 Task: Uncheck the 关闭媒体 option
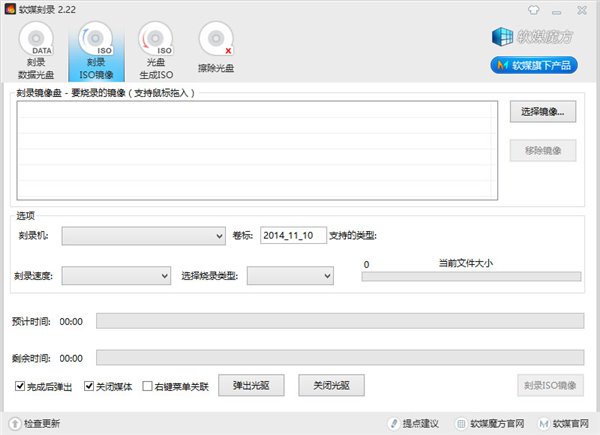point(89,386)
